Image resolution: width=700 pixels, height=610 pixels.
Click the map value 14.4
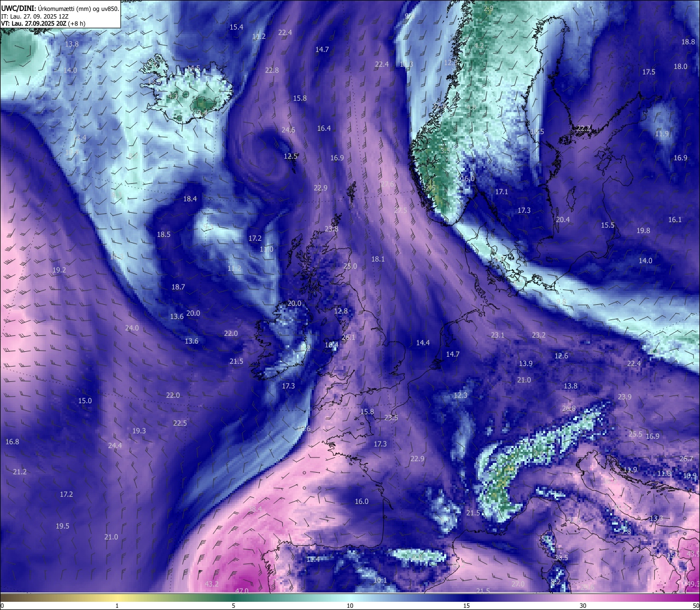[423, 342]
